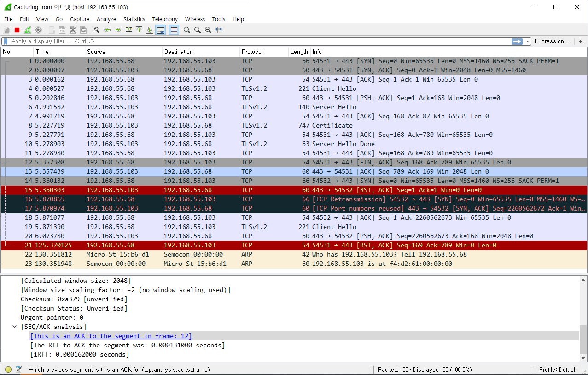Toggle auto-scroll during live capture
The width and height of the screenshot is (588, 375).
coord(161,30)
